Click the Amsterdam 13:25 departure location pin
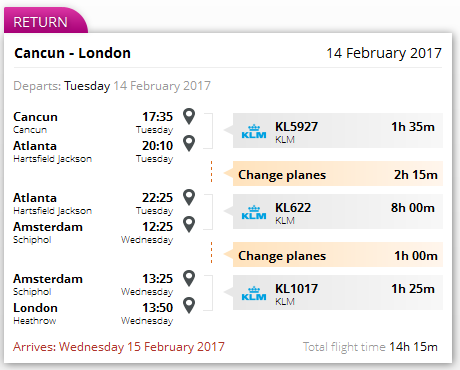Image resolution: width=460 pixels, height=370 pixels. 189,278
